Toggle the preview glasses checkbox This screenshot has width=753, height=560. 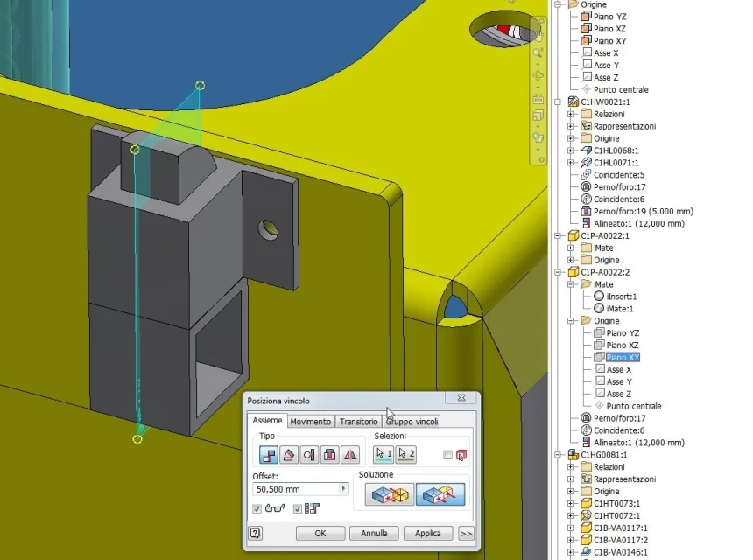pos(257,508)
